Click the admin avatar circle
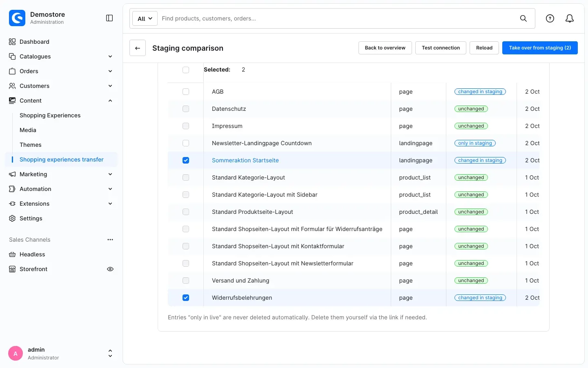 (x=16, y=353)
